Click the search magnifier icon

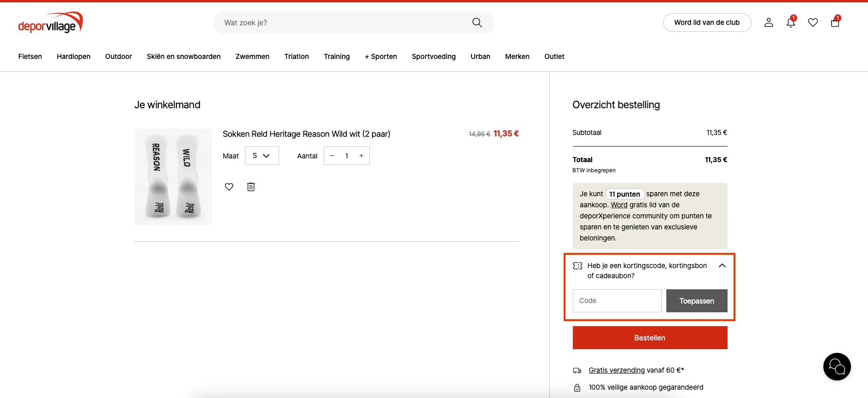(x=477, y=23)
